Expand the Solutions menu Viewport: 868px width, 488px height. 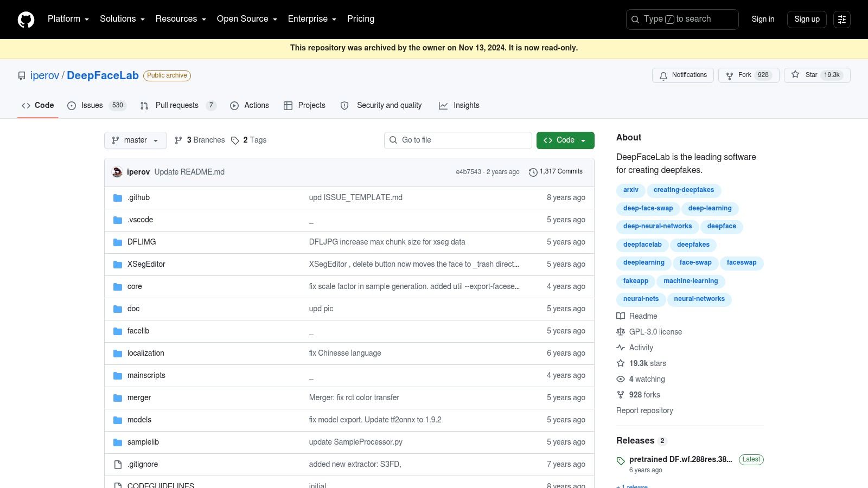tap(122, 19)
